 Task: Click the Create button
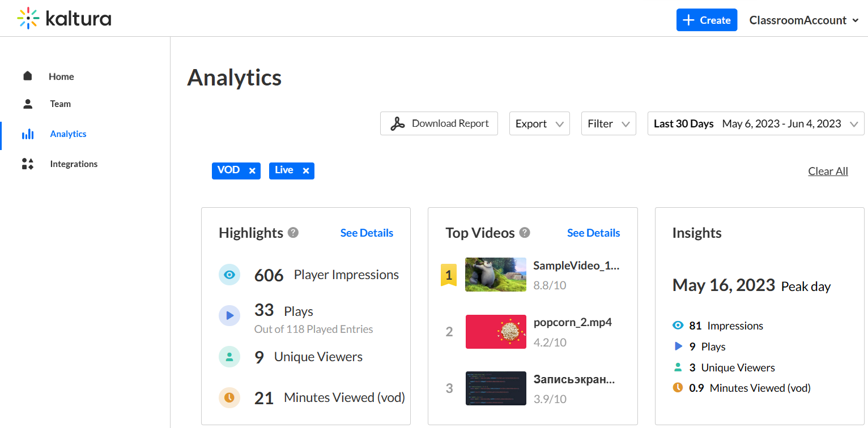tap(707, 20)
